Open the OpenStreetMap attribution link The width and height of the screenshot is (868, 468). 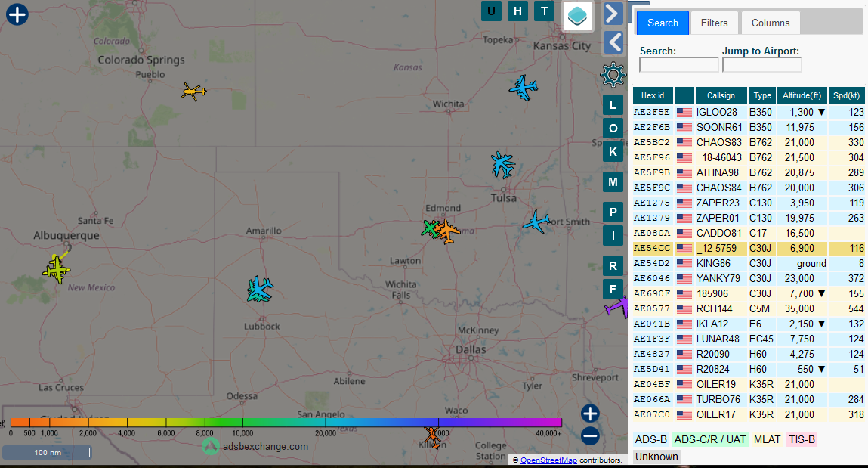click(548, 460)
